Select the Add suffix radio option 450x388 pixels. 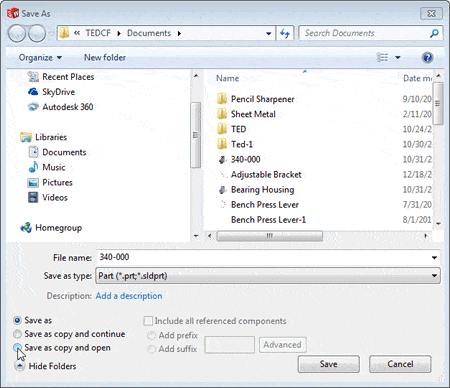151,349
